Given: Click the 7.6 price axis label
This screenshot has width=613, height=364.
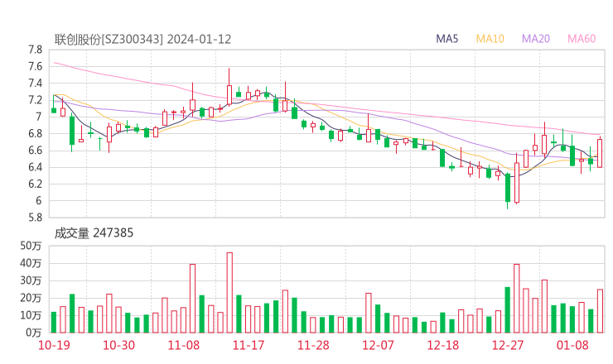Looking at the screenshot, I should [x=35, y=66].
